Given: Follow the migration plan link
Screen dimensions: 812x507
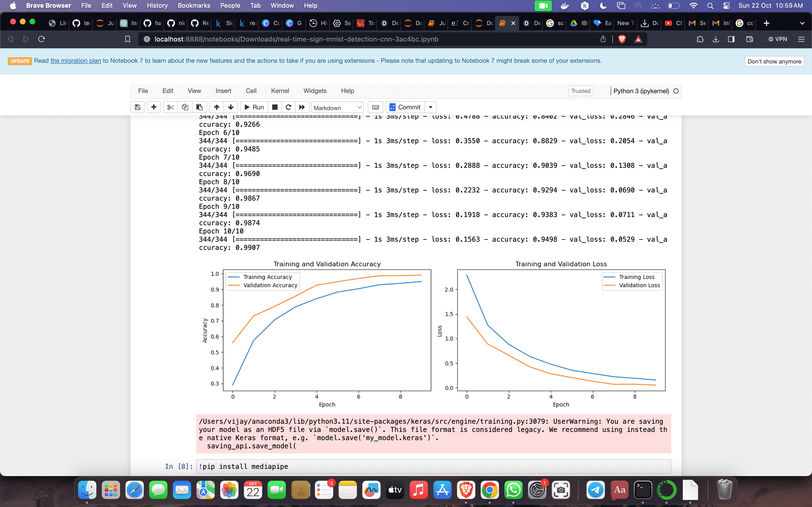Looking at the screenshot, I should click(75, 61).
